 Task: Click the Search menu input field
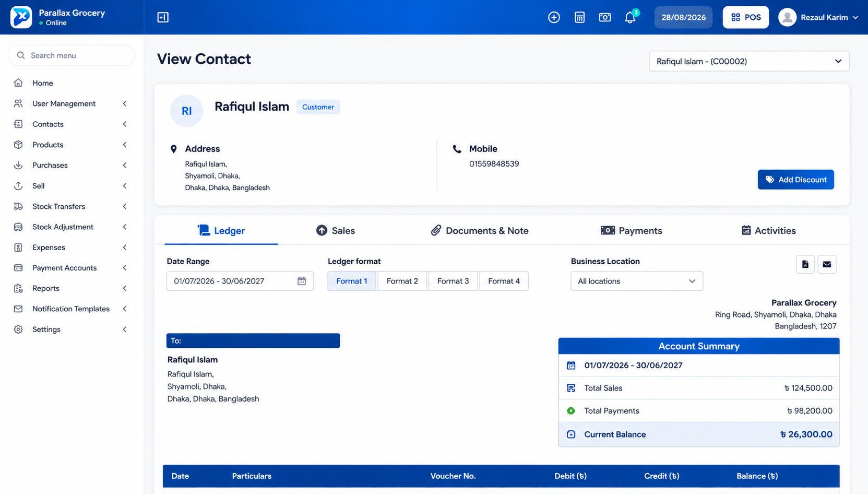(x=72, y=55)
